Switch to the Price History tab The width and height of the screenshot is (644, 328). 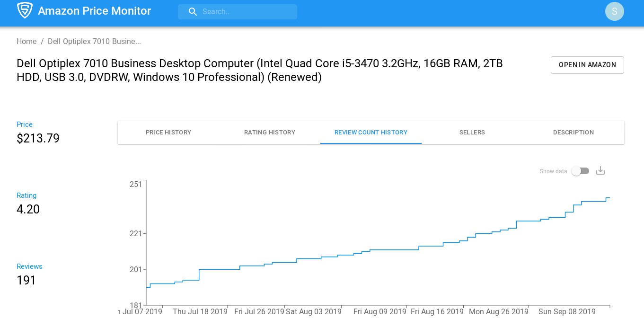[168, 133]
